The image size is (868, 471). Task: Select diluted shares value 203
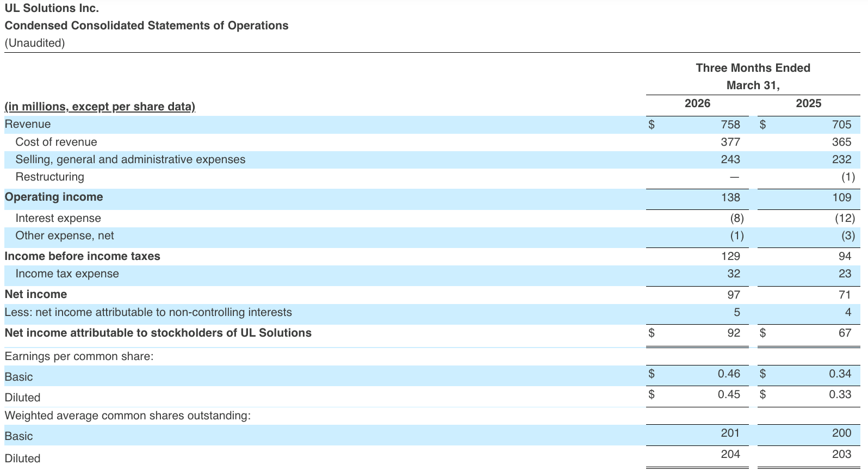point(841,454)
